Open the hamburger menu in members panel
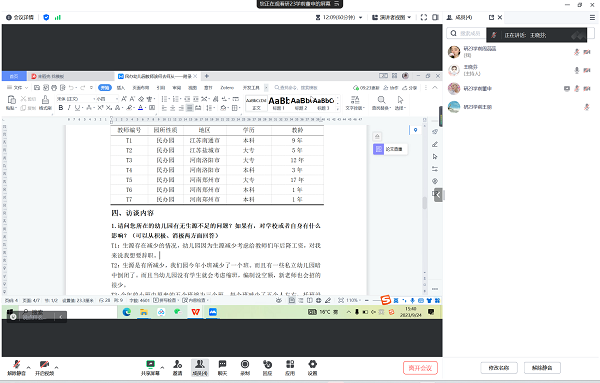This screenshot has height=383, width=600. pos(592,17)
